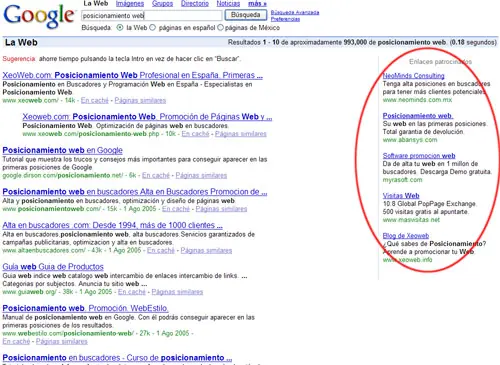Open 'En caché' for posicionamiento-web.php result
This screenshot has height=365, width=500.
point(195,134)
